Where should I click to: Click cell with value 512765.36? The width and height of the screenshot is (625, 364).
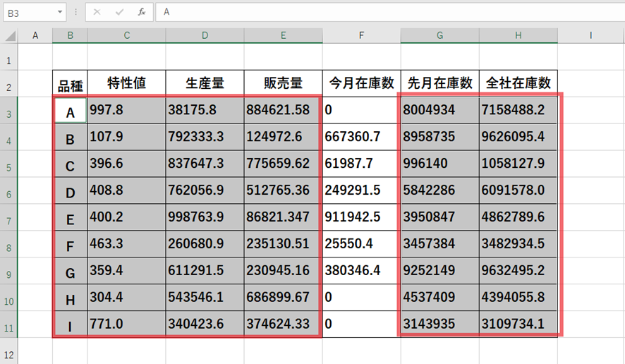(x=283, y=190)
